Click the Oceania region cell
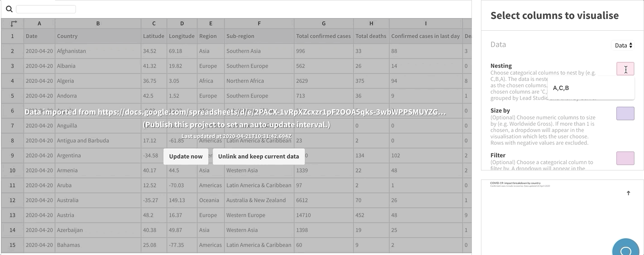Screen dimensions: 644x255 211,200
